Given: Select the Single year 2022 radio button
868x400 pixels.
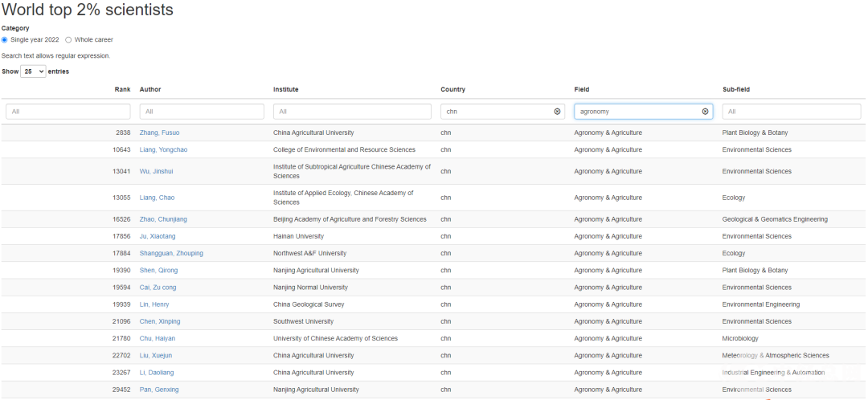Looking at the screenshot, I should (x=5, y=39).
